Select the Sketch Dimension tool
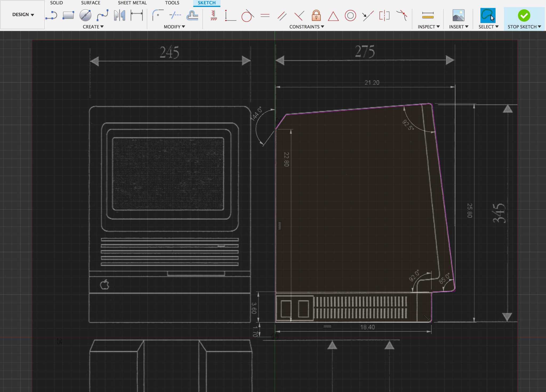 coord(137,15)
